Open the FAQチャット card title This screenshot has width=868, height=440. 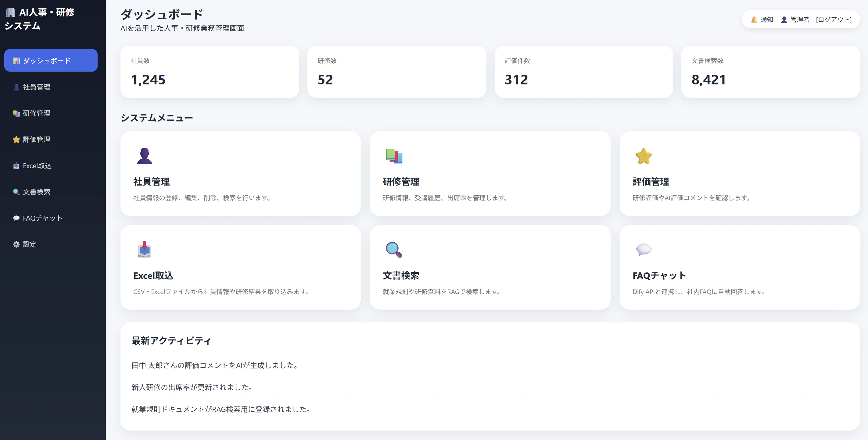coord(659,276)
